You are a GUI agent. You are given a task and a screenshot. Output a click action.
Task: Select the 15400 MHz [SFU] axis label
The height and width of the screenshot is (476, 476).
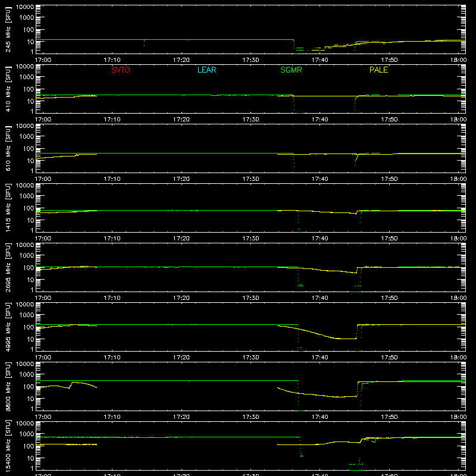(8, 446)
